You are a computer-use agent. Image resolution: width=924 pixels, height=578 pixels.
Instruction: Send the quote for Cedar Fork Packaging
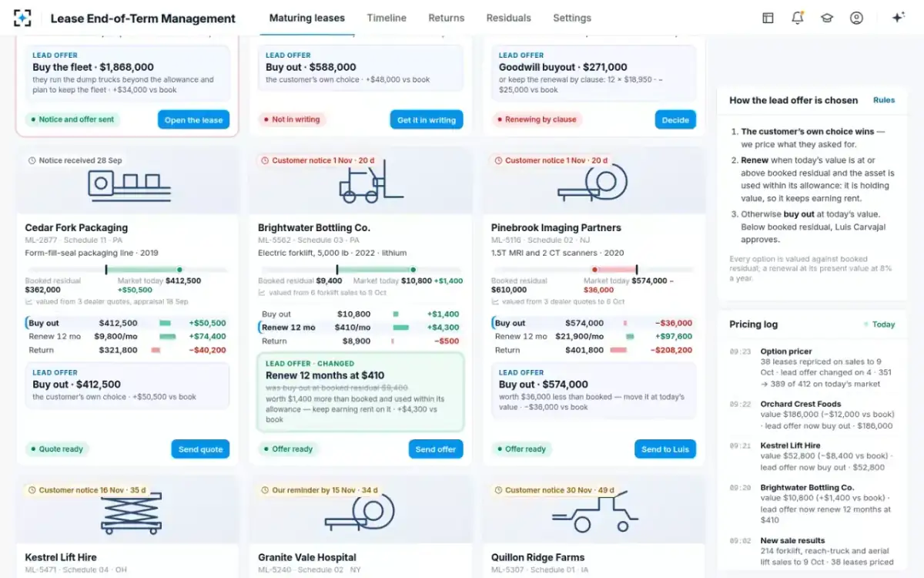200,449
